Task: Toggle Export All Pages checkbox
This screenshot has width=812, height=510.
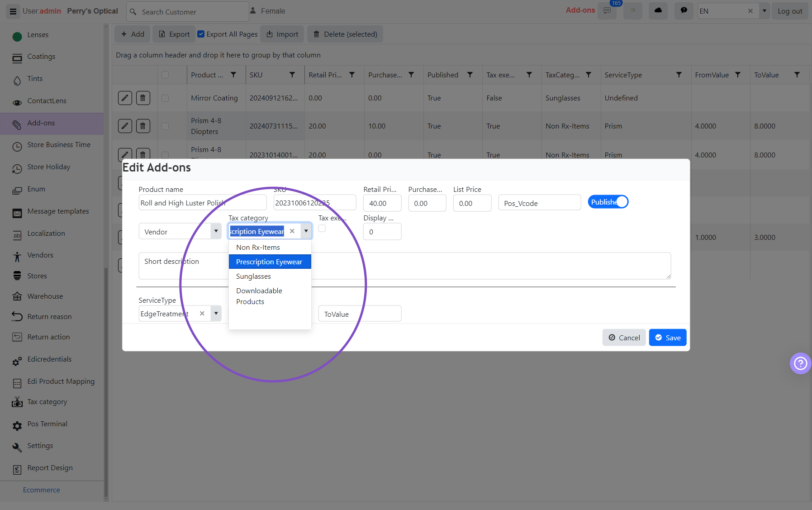Action: tap(201, 34)
